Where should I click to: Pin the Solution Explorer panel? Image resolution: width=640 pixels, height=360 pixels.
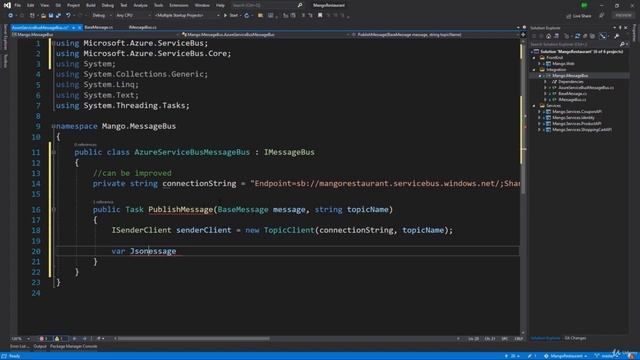click(x=620, y=28)
